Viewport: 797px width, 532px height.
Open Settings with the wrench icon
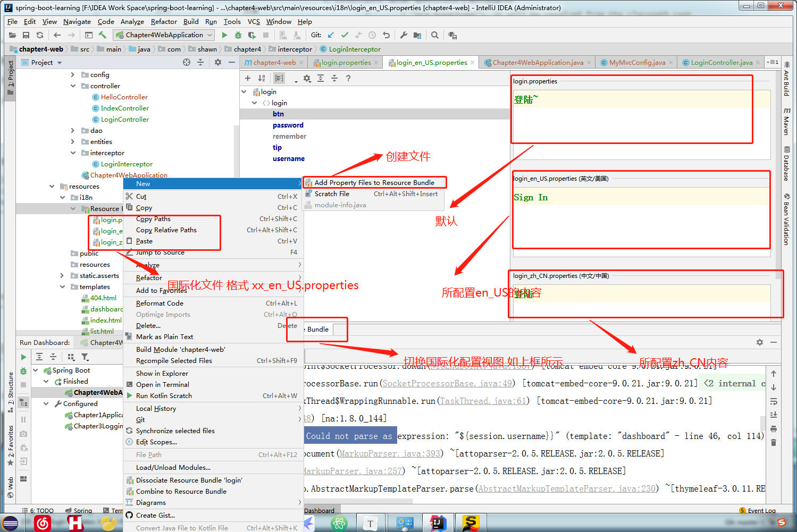coord(404,35)
